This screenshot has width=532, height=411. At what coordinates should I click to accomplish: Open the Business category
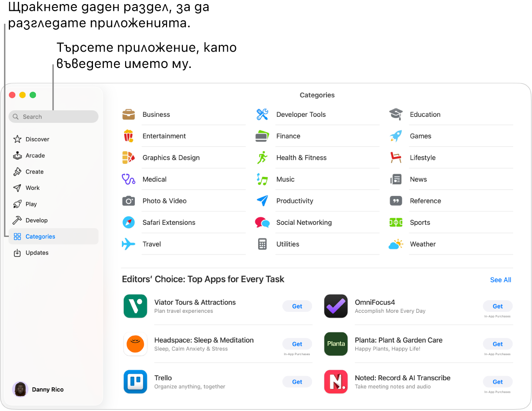[x=156, y=114]
